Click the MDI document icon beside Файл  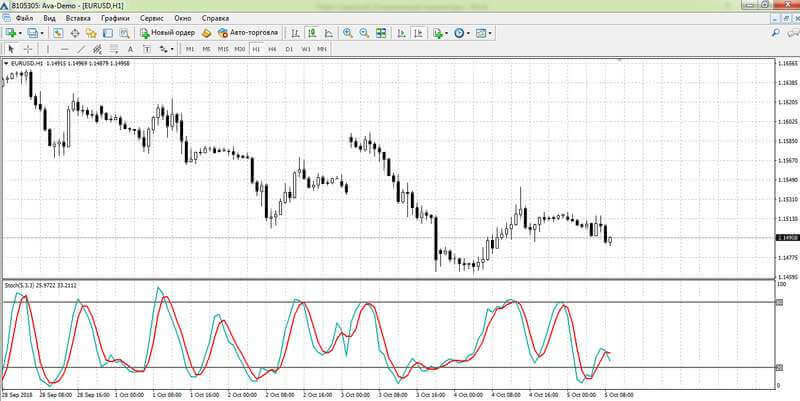6,18
